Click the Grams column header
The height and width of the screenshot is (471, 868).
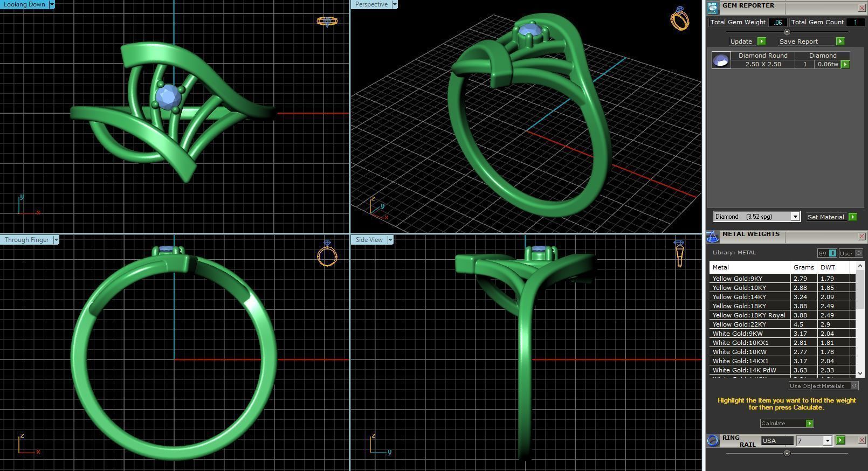804,267
